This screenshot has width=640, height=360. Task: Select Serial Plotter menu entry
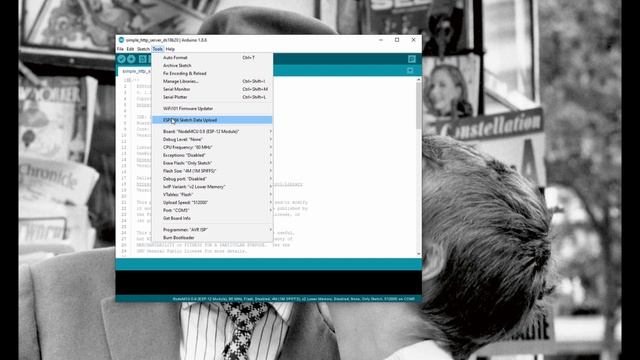[x=212, y=97]
